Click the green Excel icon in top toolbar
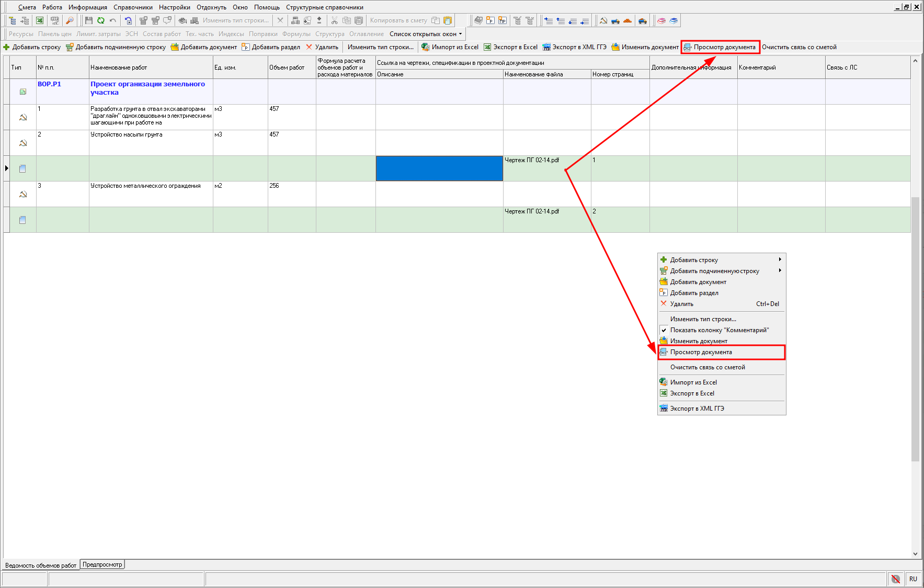 click(x=40, y=21)
